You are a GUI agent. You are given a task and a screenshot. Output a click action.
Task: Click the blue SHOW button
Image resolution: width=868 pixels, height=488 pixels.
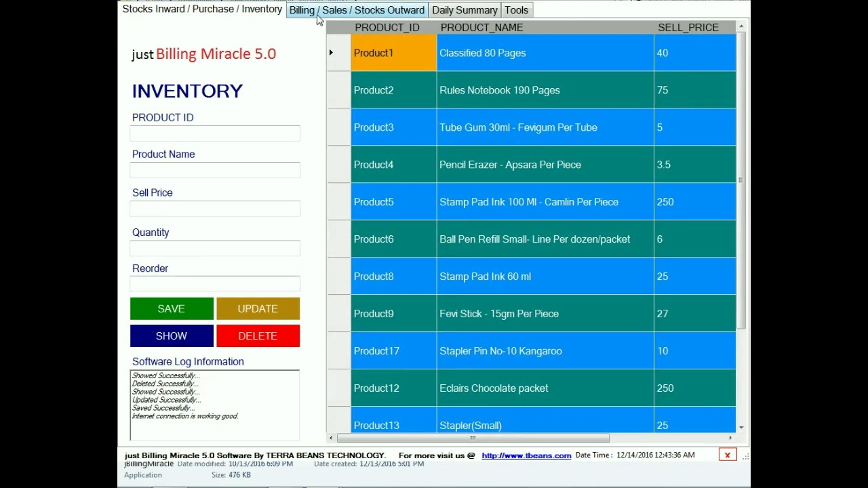pos(172,336)
